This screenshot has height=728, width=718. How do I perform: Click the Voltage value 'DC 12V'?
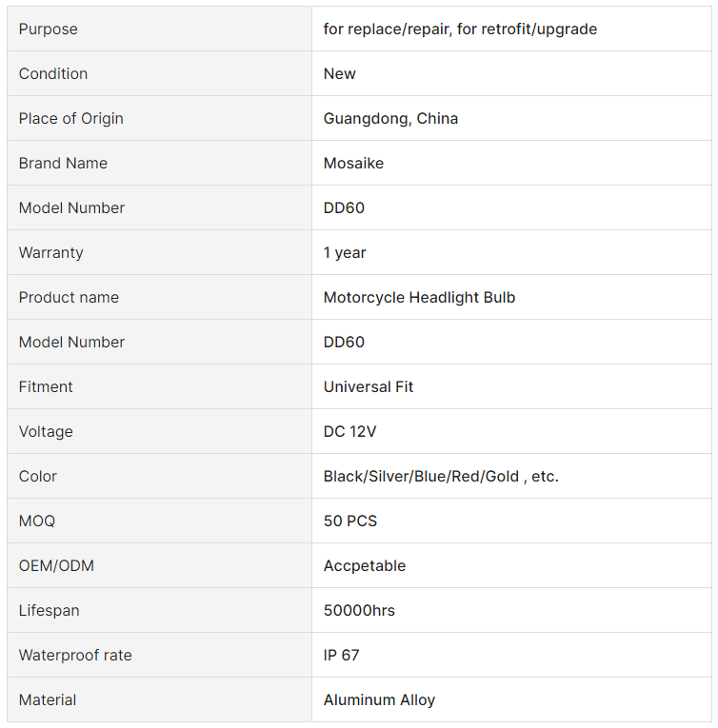349,431
